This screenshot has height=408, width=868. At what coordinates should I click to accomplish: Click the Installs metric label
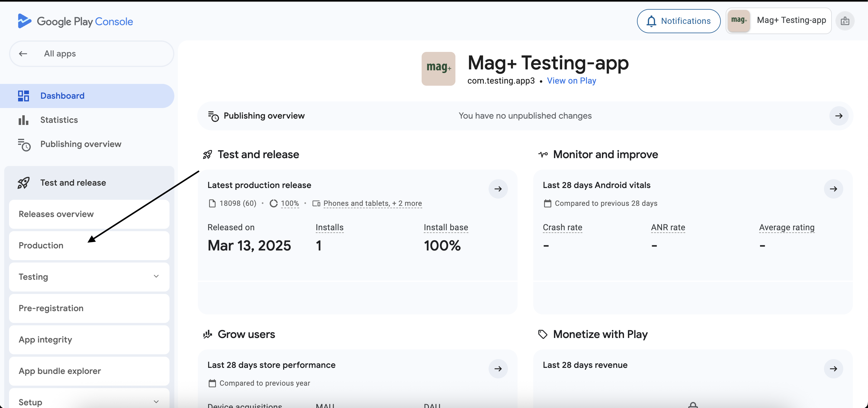[330, 228]
